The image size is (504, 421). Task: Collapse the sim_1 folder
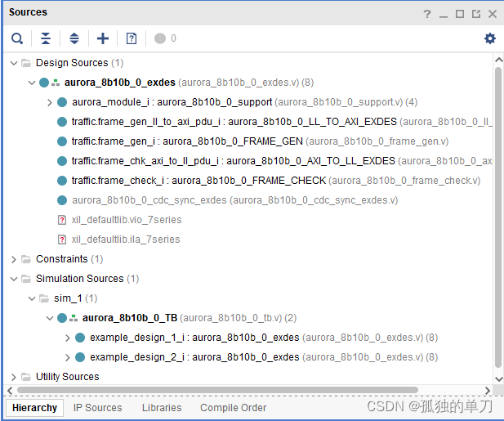(32, 298)
